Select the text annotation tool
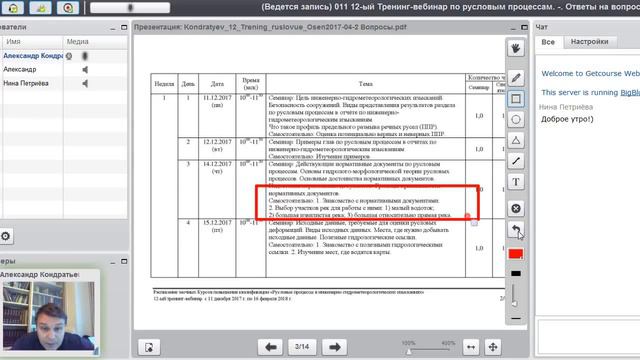This screenshot has width=640, height=360. coord(516,182)
